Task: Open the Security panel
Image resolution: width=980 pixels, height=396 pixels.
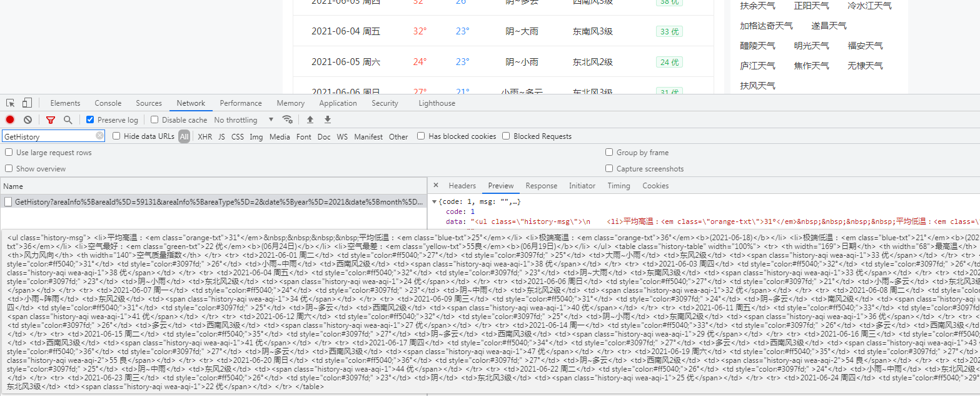Action: tap(385, 103)
